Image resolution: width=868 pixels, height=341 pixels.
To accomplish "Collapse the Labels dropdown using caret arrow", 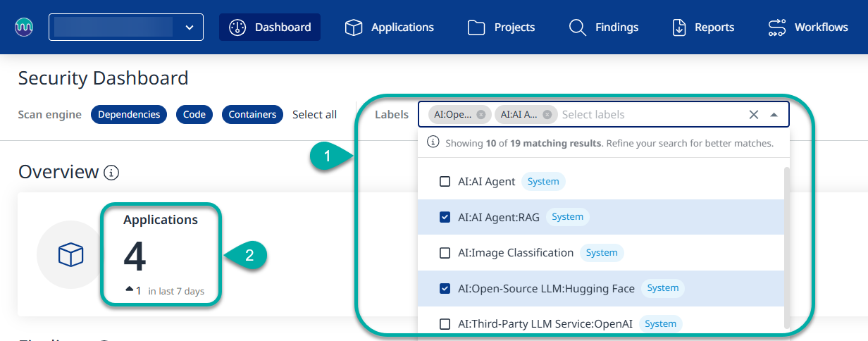I will pos(774,115).
